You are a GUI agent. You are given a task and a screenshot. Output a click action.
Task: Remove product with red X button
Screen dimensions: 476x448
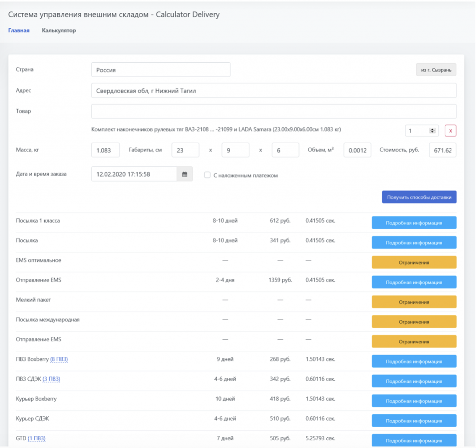pos(450,131)
